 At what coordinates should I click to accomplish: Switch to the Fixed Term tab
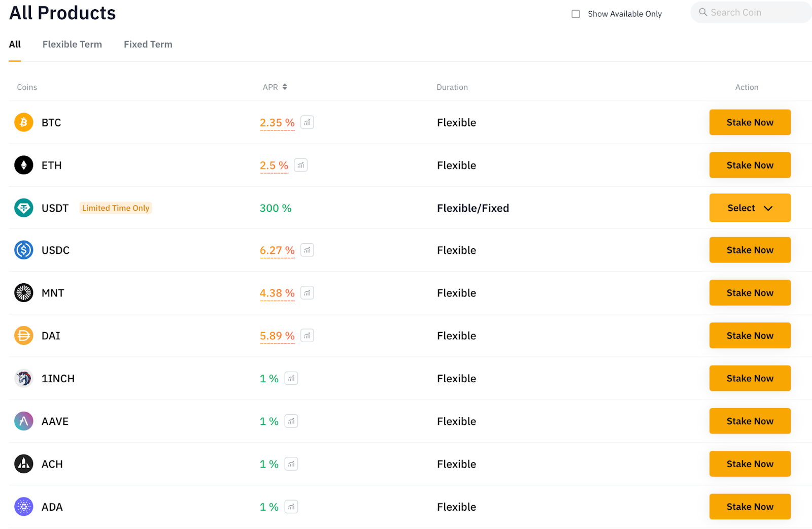tap(148, 44)
